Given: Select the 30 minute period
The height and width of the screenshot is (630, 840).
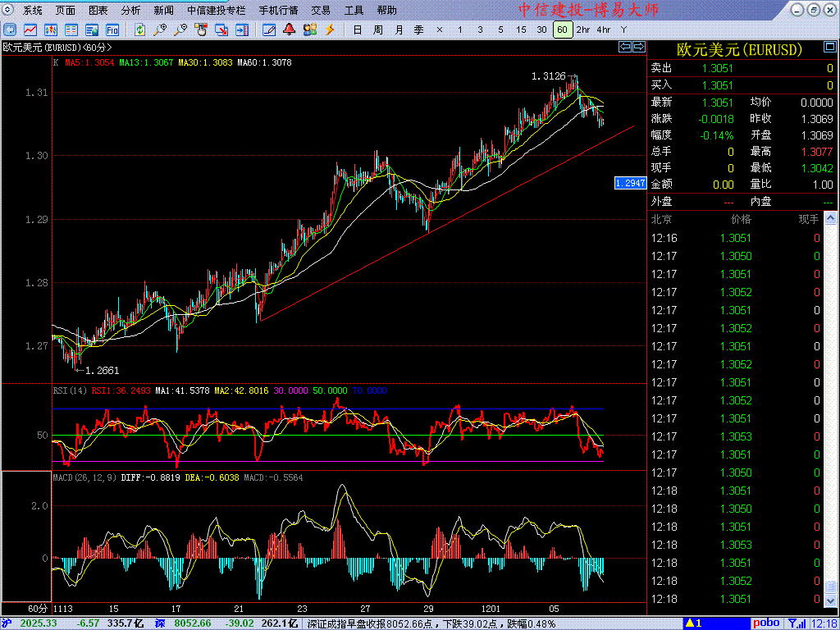Looking at the screenshot, I should point(541,30).
